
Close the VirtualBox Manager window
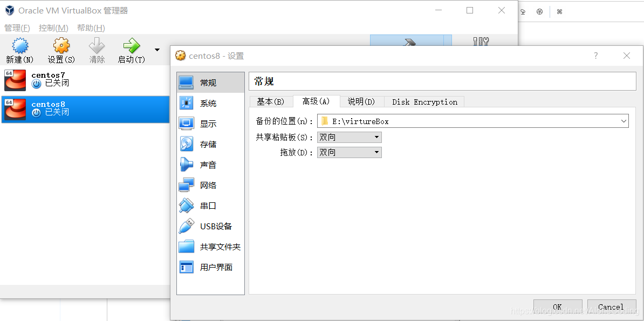coord(502,11)
